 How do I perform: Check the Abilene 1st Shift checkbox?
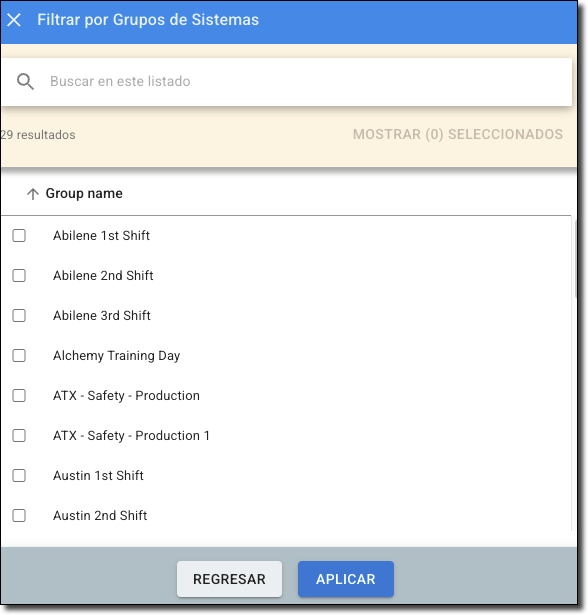click(x=19, y=236)
